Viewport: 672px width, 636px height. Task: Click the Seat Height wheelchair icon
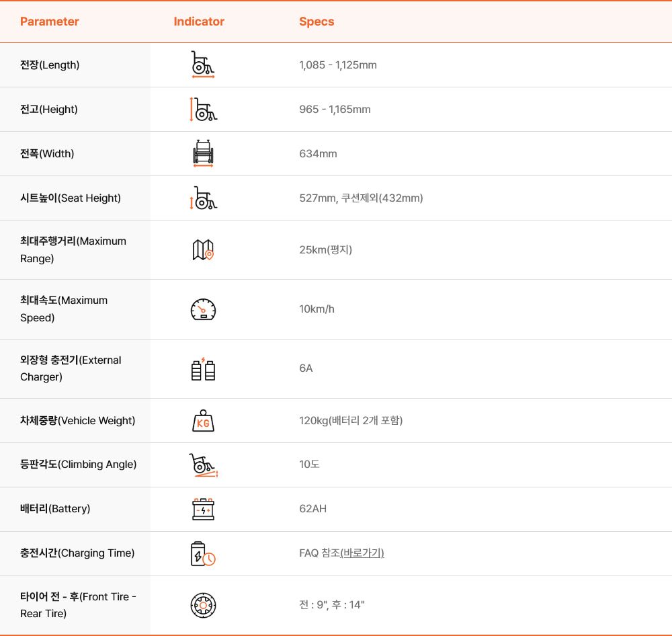[203, 198]
